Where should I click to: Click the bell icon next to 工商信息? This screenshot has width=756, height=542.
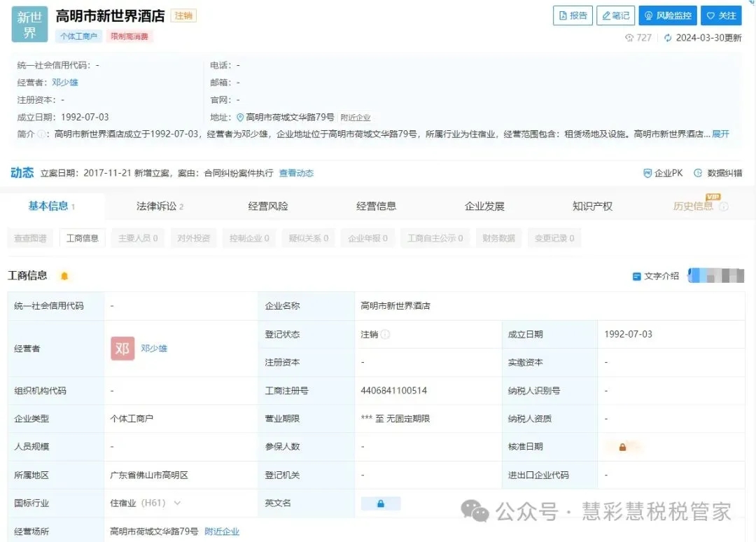(64, 276)
